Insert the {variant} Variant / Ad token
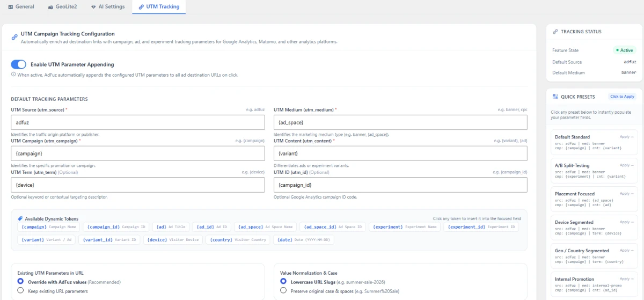644x300 pixels. [x=46, y=240]
